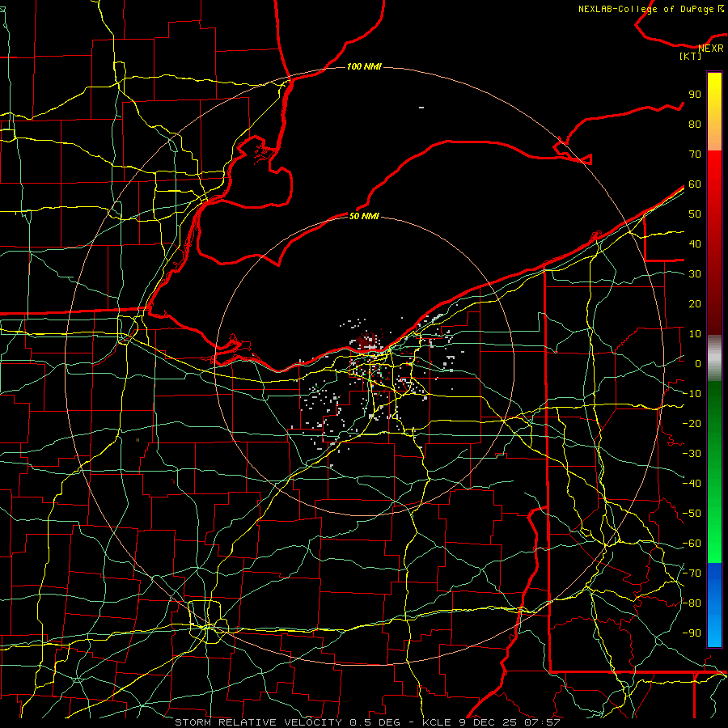Click the 80 value on the velocity scale
The image size is (728, 728).
coord(695,124)
